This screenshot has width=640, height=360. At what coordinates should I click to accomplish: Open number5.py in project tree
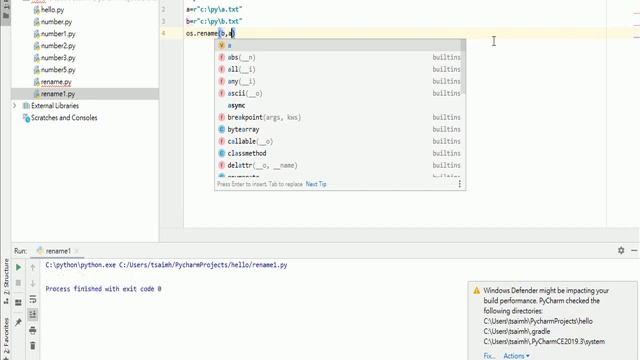click(x=58, y=70)
